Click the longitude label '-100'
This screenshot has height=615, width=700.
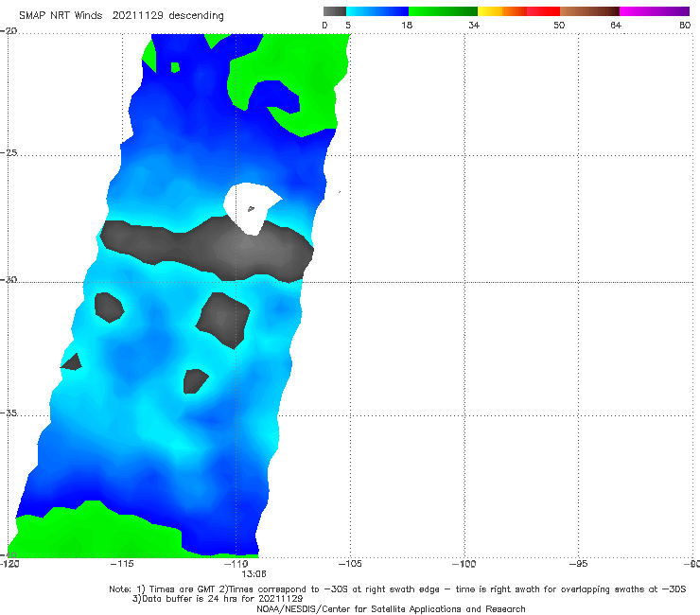[464, 564]
